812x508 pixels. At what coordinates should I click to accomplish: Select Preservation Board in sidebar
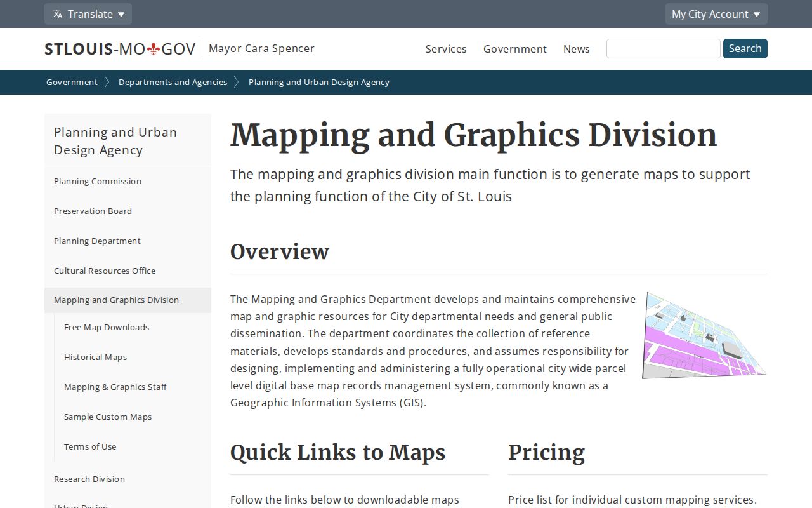click(128, 211)
